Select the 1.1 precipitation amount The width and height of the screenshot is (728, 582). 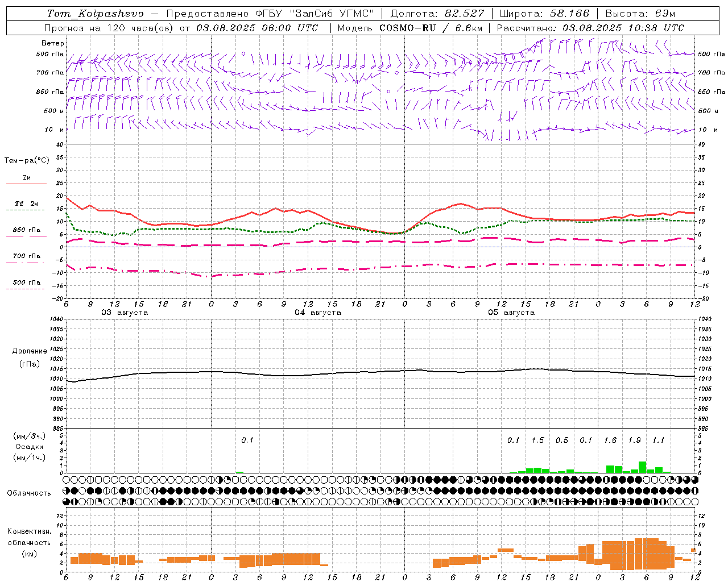tap(659, 440)
